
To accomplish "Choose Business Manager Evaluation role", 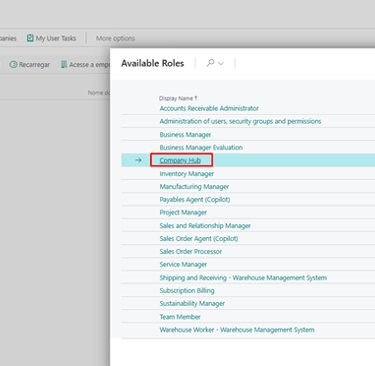I will coord(201,147).
